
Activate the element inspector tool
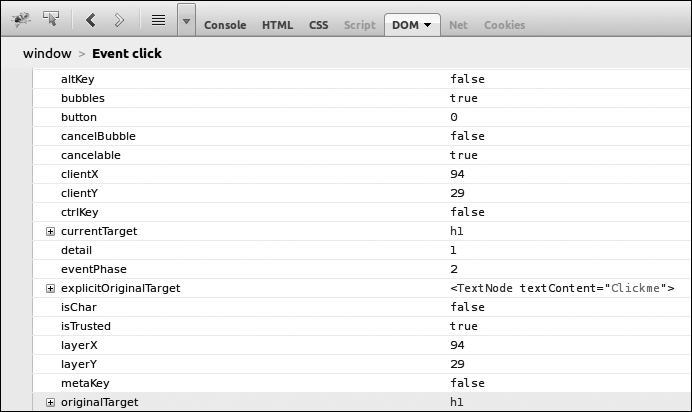[51, 19]
